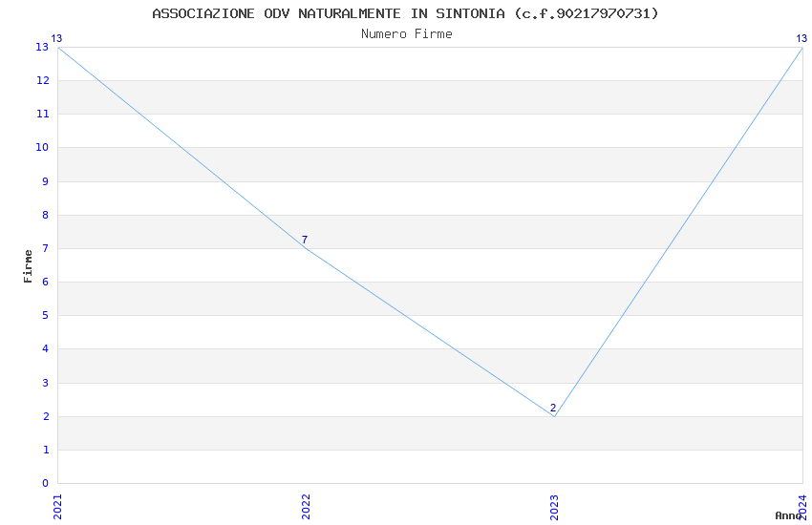Click the subtitle Numero Firme
The image size is (812, 525).
407,34
